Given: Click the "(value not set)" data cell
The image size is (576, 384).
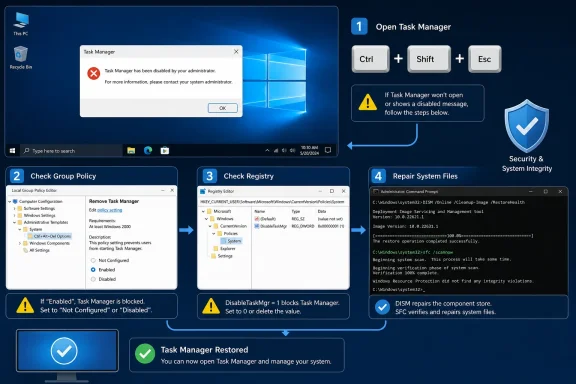Looking at the screenshot, I should [x=330, y=219].
